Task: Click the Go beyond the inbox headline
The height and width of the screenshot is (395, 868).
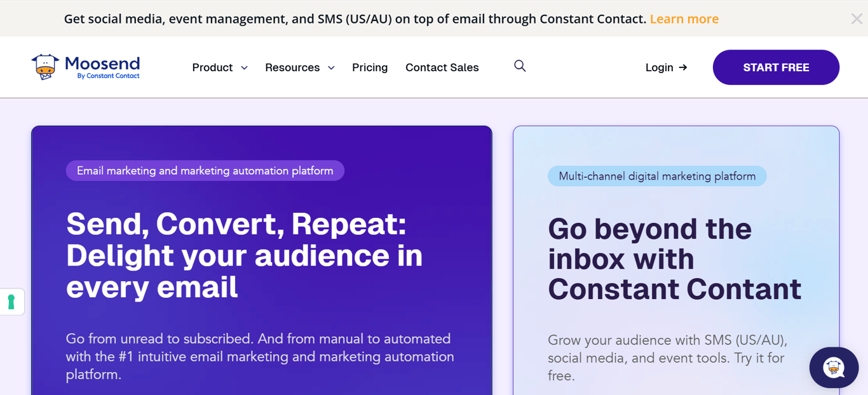Action: pyautogui.click(x=675, y=259)
